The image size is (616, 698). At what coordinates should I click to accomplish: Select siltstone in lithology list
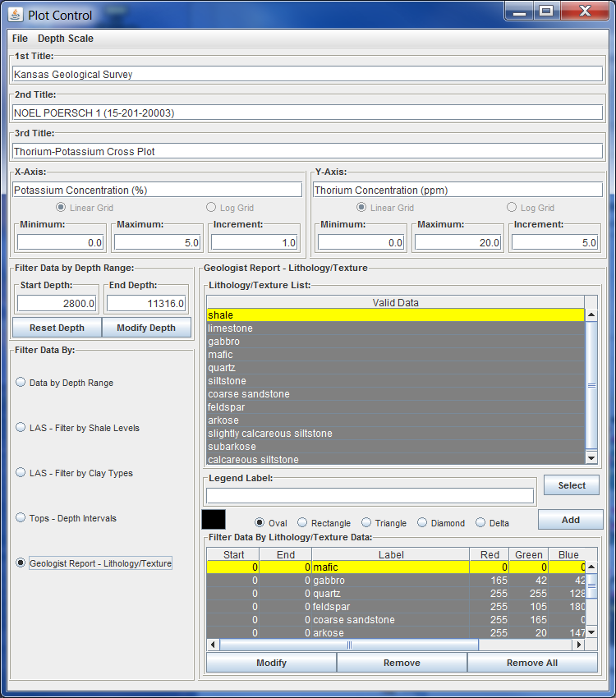395,380
